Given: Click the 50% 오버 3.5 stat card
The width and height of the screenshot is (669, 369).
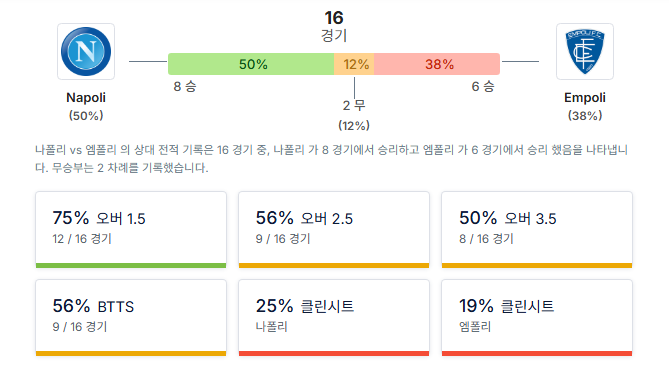Looking at the screenshot, I should 537,230.
